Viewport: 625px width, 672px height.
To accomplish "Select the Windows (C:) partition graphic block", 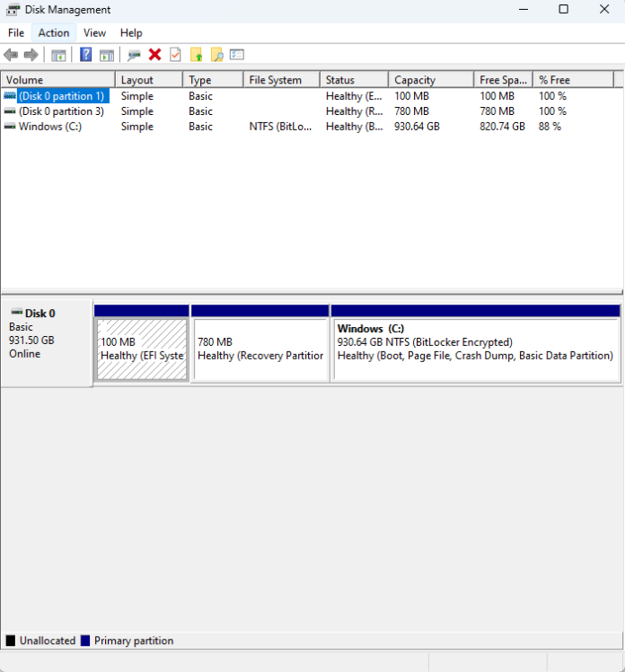I will pos(475,349).
